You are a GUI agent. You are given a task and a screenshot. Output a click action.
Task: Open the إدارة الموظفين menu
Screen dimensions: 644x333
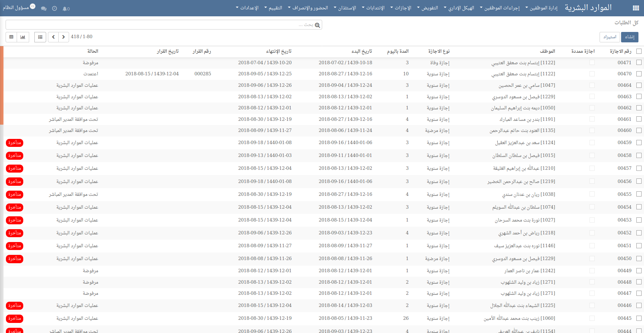pos(542,8)
